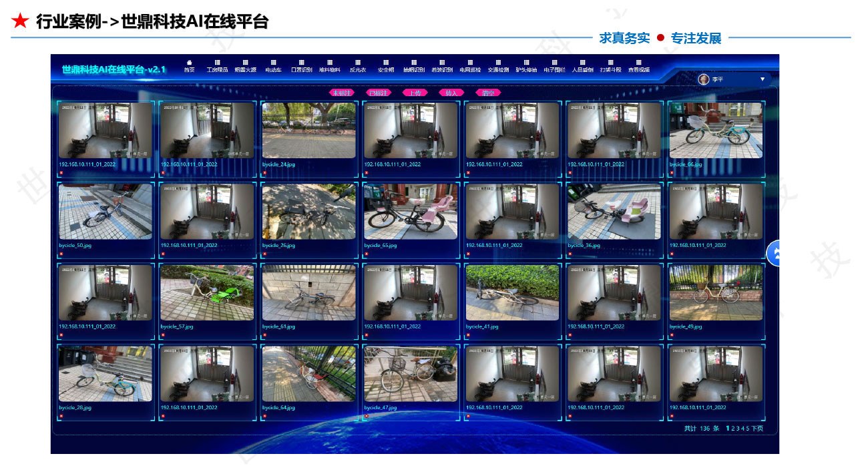Click the 上传 upload button

click(415, 93)
